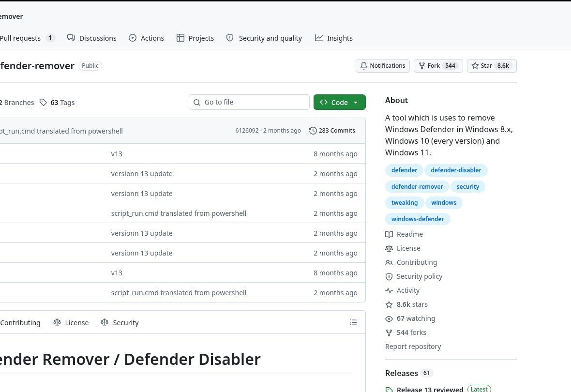Open the first v13 commit message
The width and height of the screenshot is (571, 392).
click(x=117, y=154)
